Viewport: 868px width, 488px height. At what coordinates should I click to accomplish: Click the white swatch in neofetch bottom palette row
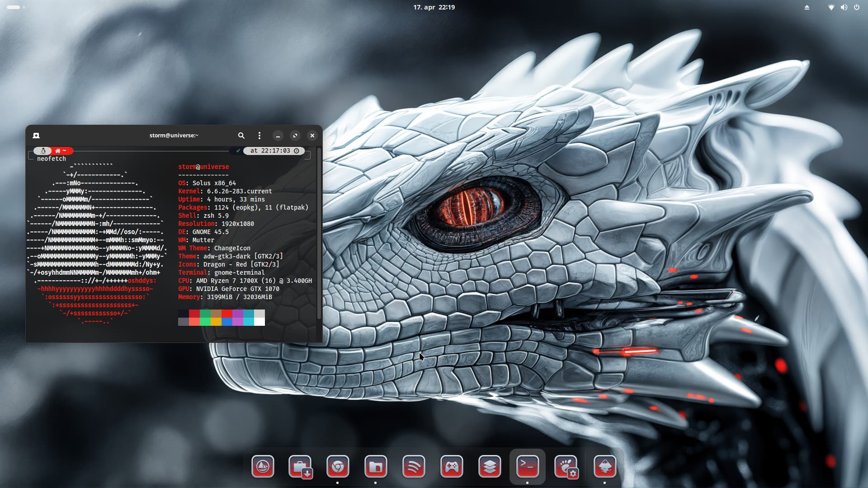coord(259,322)
